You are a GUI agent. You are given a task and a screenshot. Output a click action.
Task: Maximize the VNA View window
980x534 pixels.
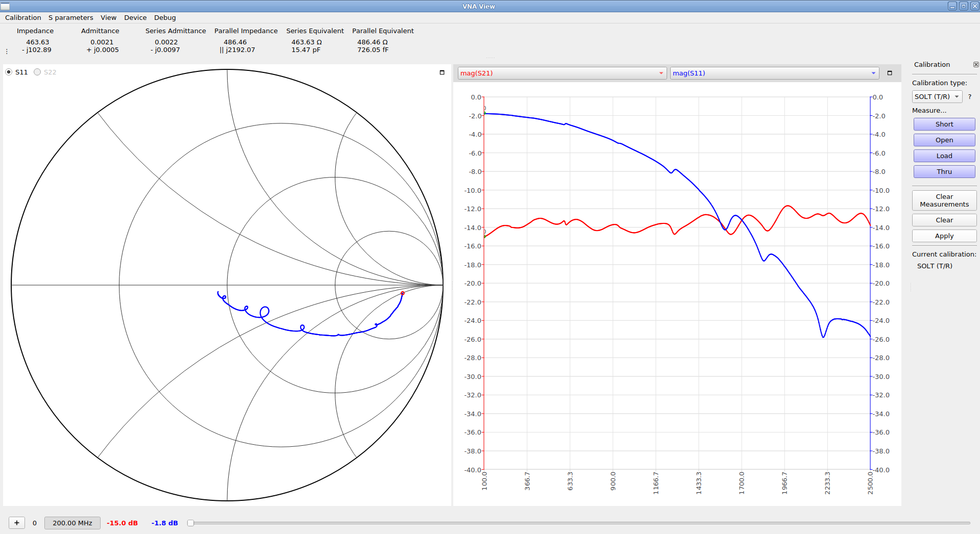(963, 6)
